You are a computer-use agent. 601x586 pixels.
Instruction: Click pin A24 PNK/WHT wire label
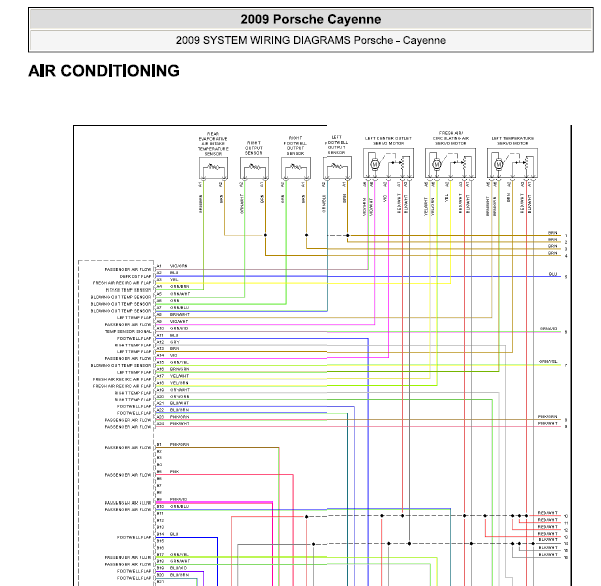point(179,424)
